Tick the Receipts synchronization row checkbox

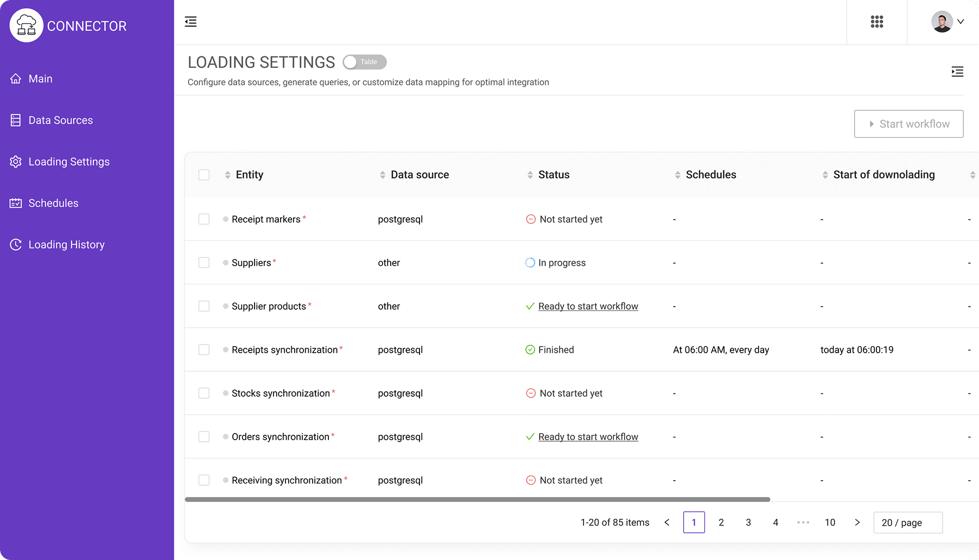click(204, 349)
